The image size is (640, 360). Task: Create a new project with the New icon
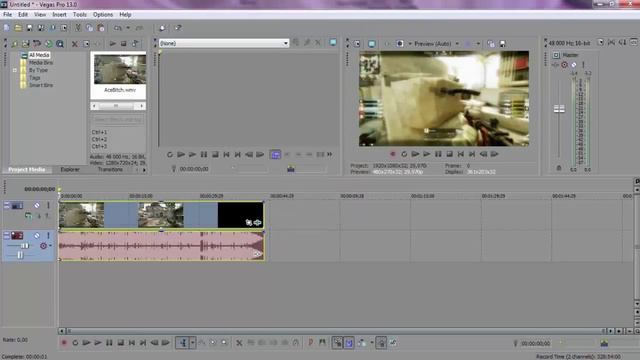[x=7, y=28]
